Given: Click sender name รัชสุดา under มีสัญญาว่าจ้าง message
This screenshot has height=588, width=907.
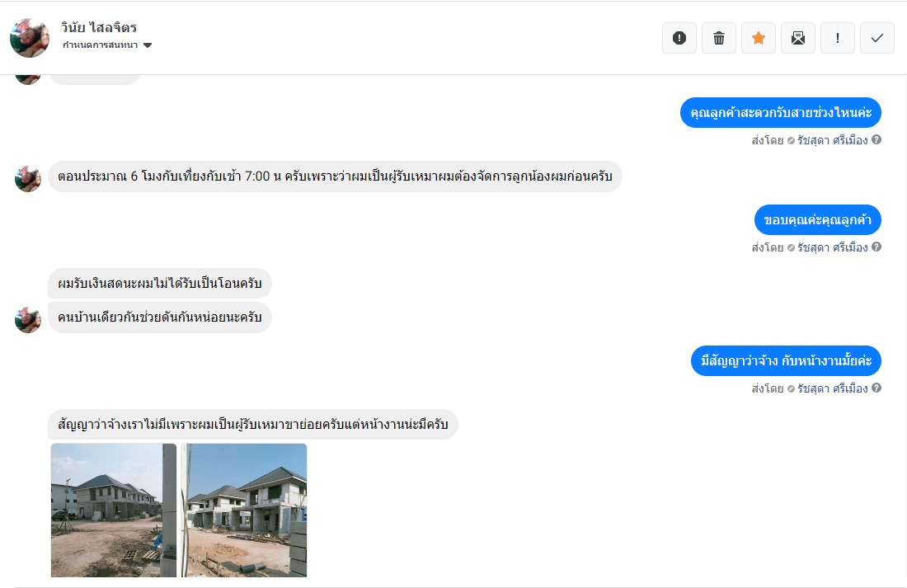Looking at the screenshot, I should point(833,388).
